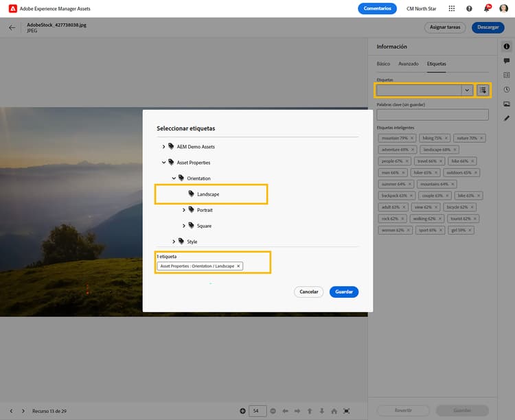
Task: Go back with the left arrow icon
Action: pos(12,27)
